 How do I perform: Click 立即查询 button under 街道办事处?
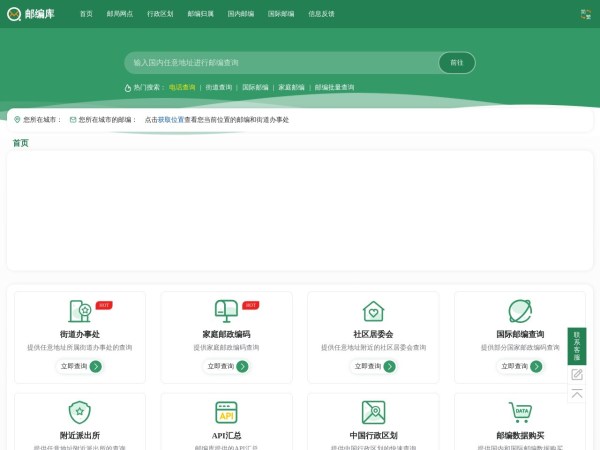click(x=80, y=366)
